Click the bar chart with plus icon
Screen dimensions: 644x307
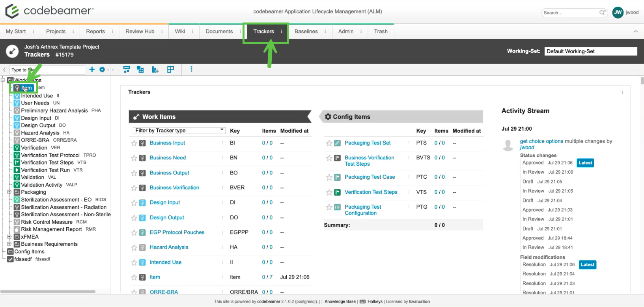click(x=155, y=70)
